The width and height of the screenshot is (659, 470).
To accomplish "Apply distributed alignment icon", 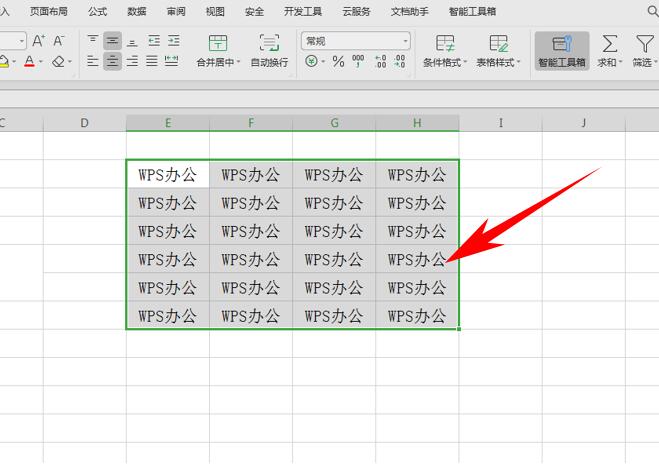I will (171, 62).
